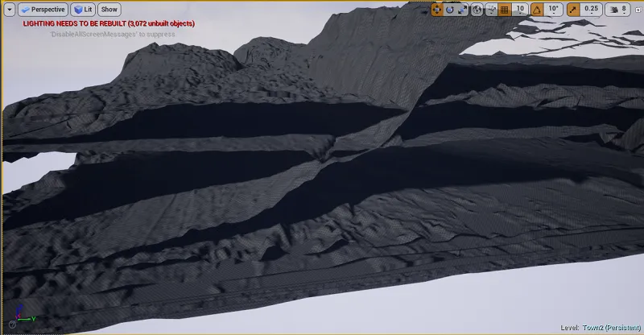Open camera speed setting showing 8
The height and width of the screenshot is (335, 644).
pyautogui.click(x=625, y=10)
